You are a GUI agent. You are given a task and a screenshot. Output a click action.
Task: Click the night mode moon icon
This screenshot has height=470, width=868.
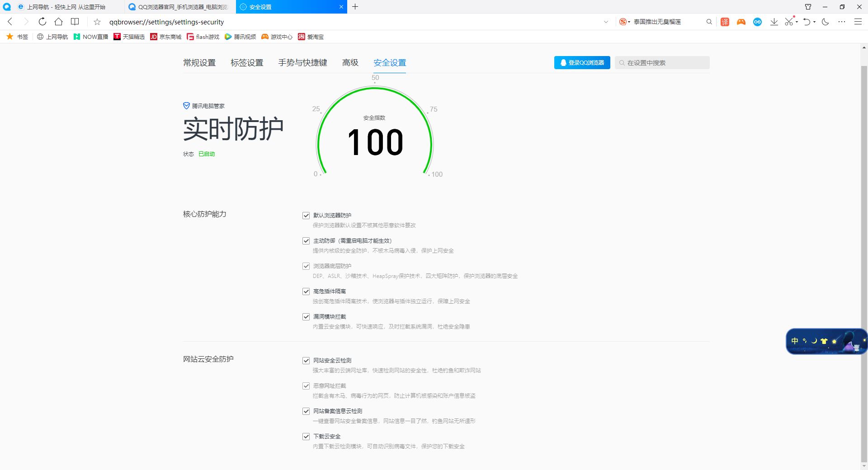[x=826, y=21]
